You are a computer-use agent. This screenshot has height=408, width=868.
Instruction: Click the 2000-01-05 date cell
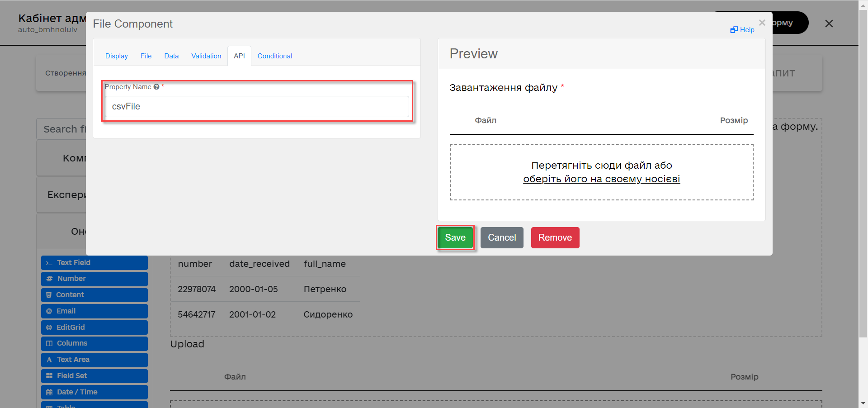click(253, 289)
